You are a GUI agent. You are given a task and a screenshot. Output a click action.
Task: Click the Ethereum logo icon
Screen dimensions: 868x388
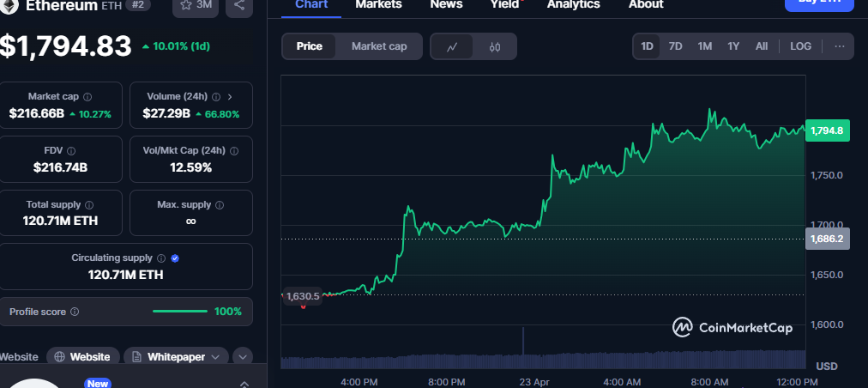pos(9,5)
